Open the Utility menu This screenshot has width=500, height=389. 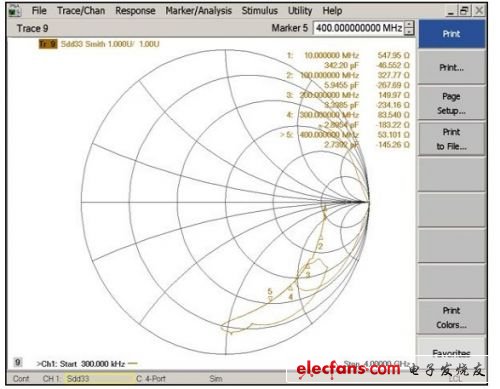point(300,11)
